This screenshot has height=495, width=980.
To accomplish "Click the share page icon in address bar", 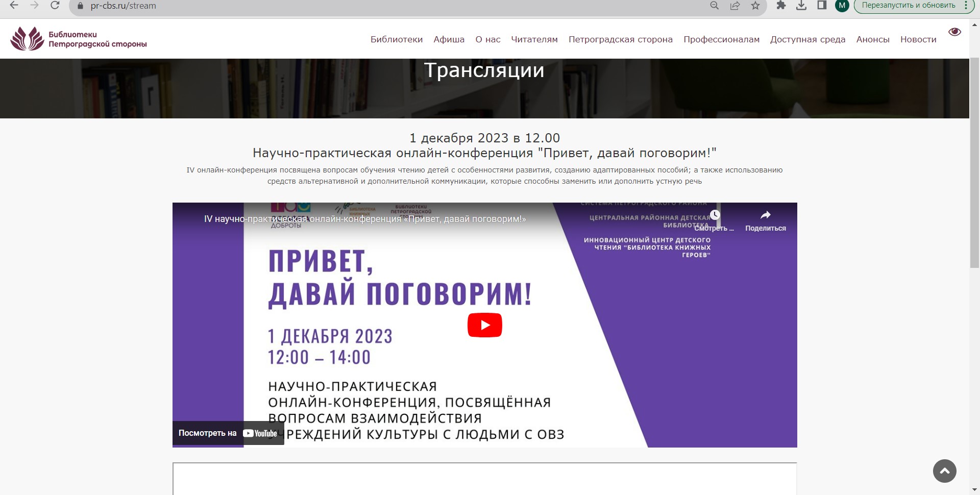I will [x=735, y=6].
